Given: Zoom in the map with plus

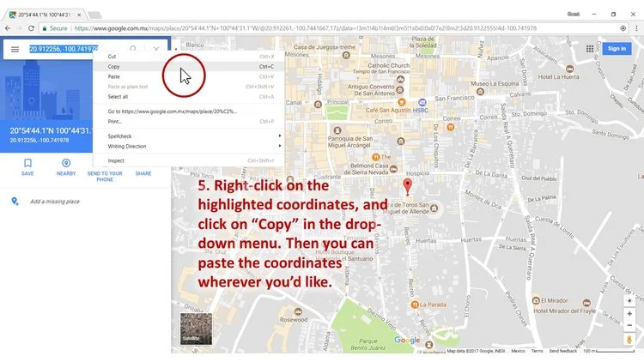Looking at the screenshot, I should click(629, 314).
